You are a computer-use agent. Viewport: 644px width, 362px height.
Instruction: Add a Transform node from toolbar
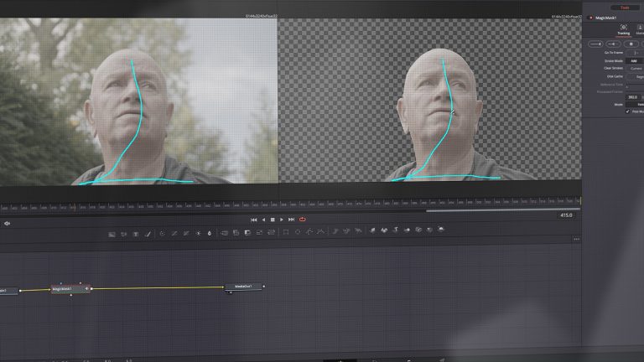[272, 232]
